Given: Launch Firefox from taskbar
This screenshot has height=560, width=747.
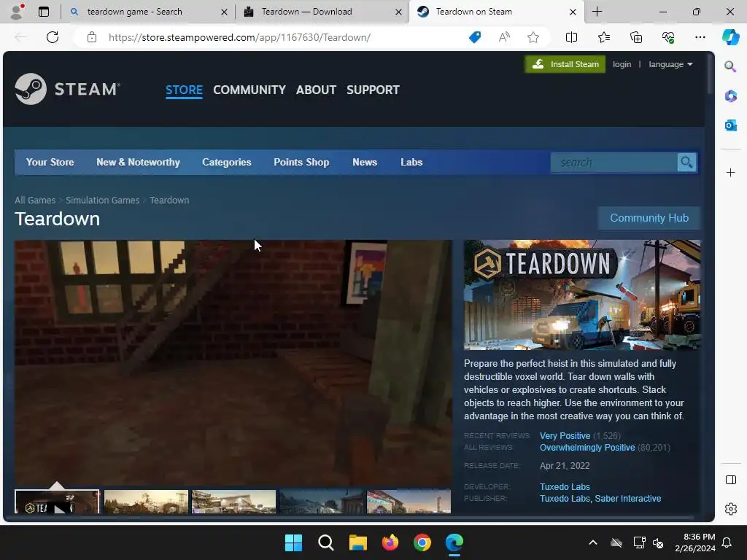Looking at the screenshot, I should pos(390,542).
